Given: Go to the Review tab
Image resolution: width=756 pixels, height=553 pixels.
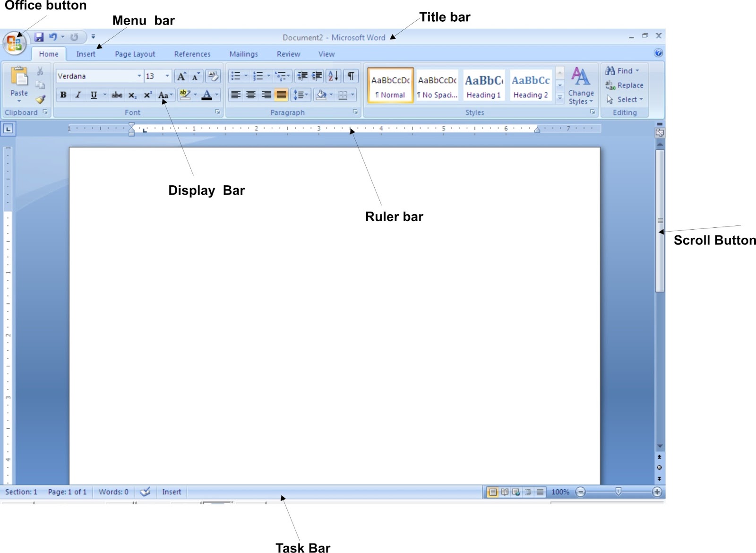Looking at the screenshot, I should tap(288, 54).
